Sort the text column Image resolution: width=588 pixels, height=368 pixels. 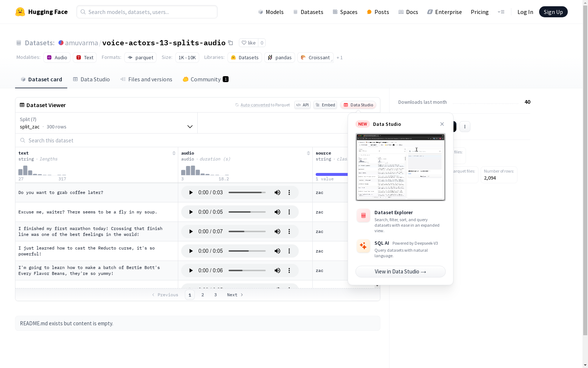point(174,153)
